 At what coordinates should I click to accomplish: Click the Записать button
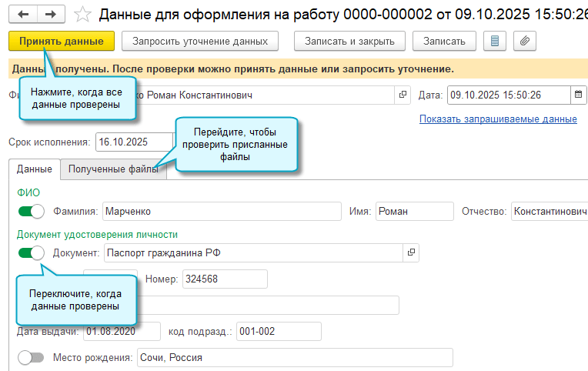[444, 41]
